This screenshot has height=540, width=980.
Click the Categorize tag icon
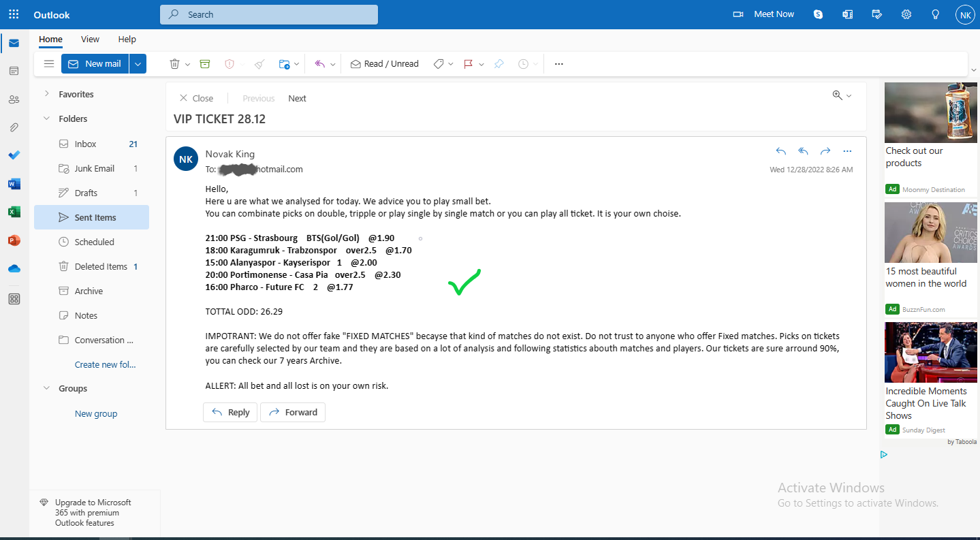pos(439,63)
